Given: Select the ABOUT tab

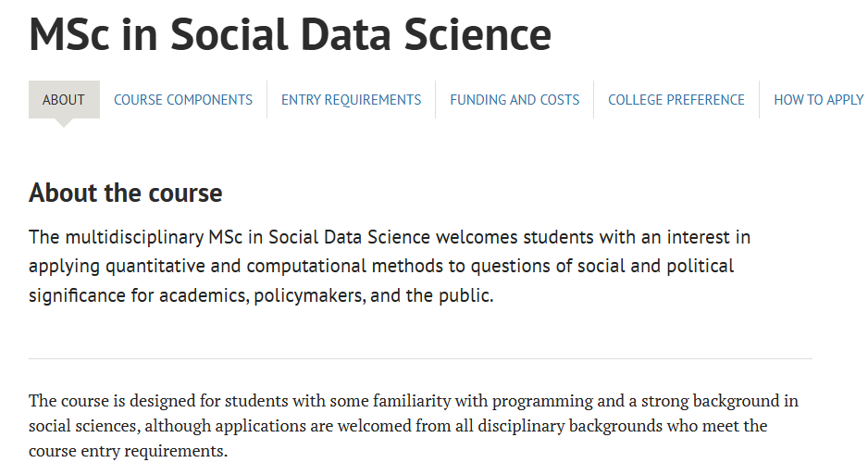Looking at the screenshot, I should 64,100.
